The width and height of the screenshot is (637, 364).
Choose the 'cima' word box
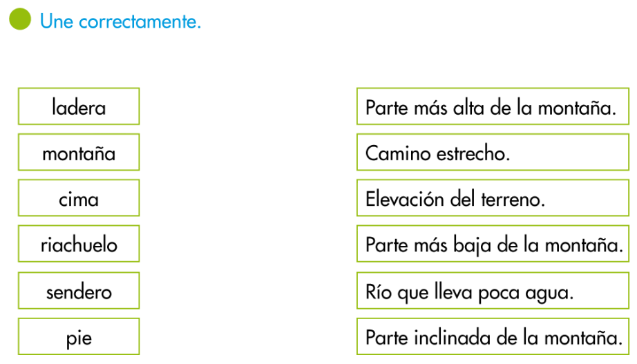(79, 198)
